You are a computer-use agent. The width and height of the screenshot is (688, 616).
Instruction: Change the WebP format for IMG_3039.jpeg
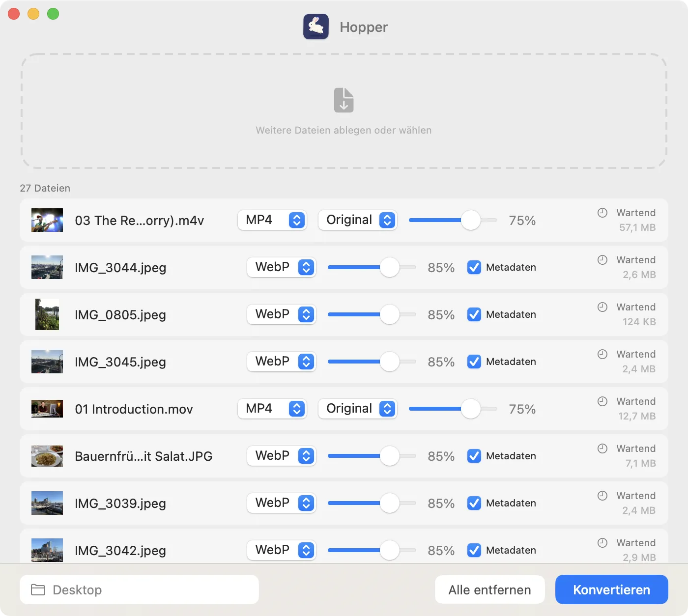pos(281,503)
